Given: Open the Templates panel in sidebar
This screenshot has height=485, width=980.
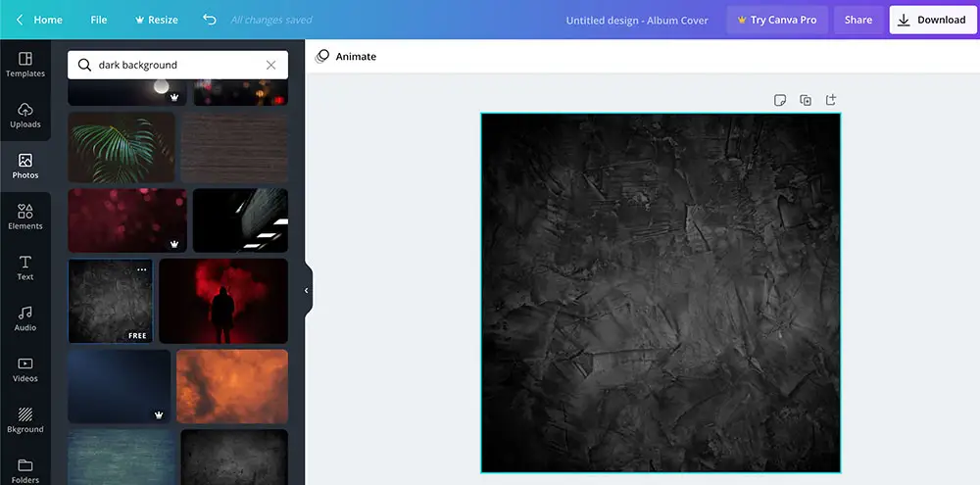Looking at the screenshot, I should (25, 65).
